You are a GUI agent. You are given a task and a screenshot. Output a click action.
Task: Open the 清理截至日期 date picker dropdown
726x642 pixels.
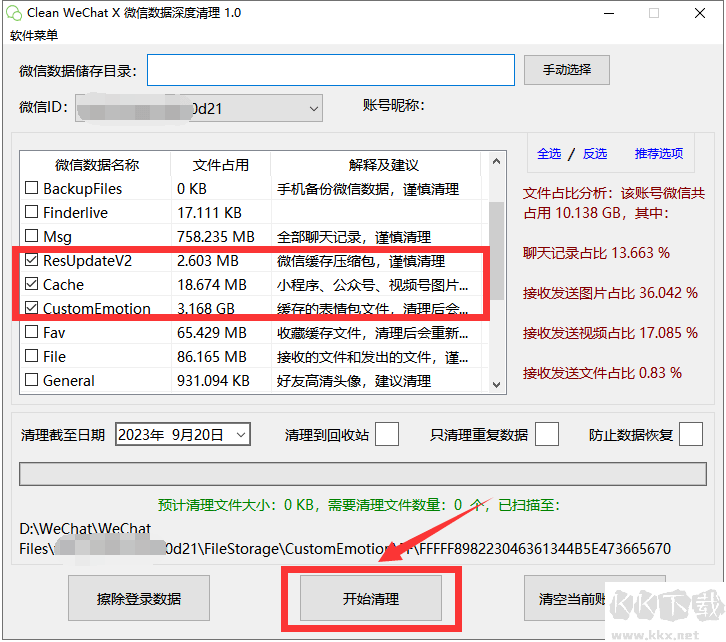pyautogui.click(x=241, y=435)
